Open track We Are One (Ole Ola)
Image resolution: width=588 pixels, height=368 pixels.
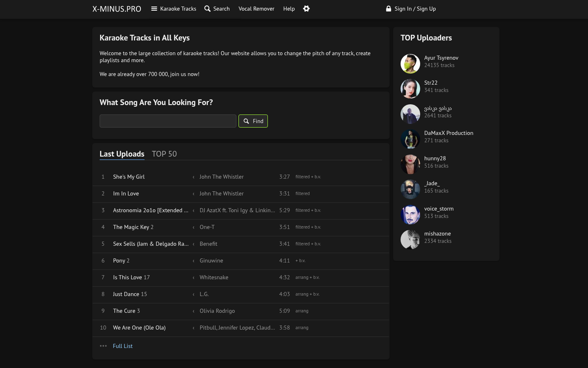pyautogui.click(x=139, y=328)
